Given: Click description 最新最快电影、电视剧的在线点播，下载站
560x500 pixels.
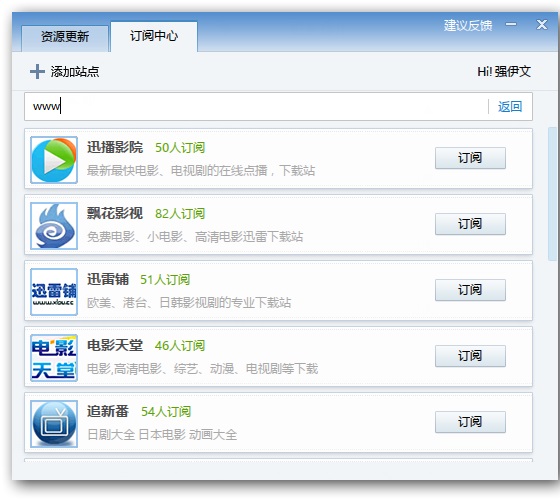Looking at the screenshot, I should (201, 170).
